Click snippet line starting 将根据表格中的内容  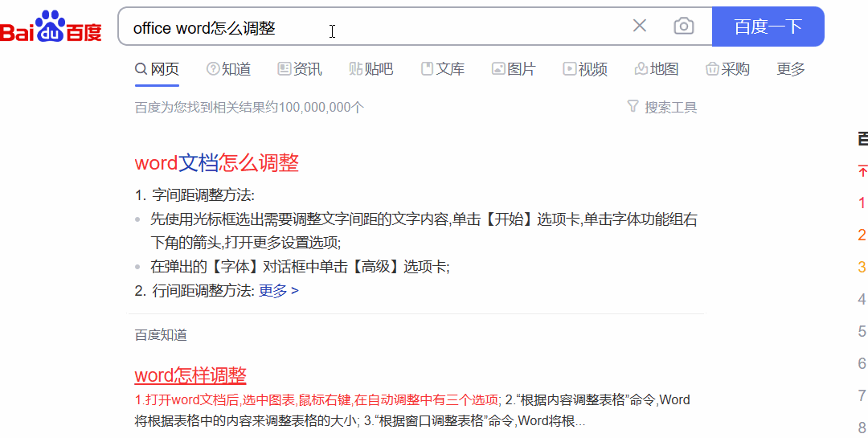click(360, 421)
